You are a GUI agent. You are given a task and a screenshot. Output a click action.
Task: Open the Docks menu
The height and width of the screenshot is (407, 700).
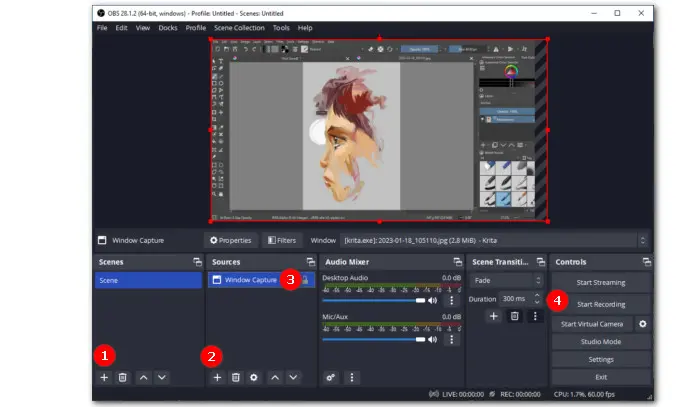coord(168,28)
